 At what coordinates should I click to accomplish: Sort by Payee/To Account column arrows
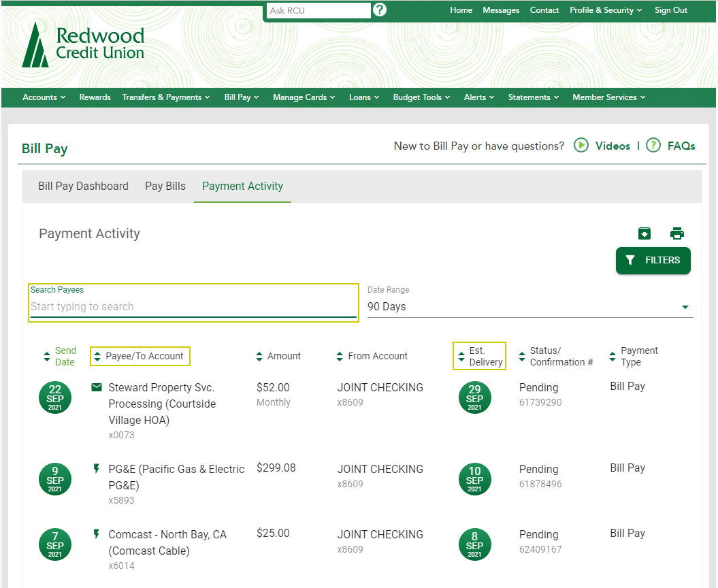pyautogui.click(x=97, y=357)
